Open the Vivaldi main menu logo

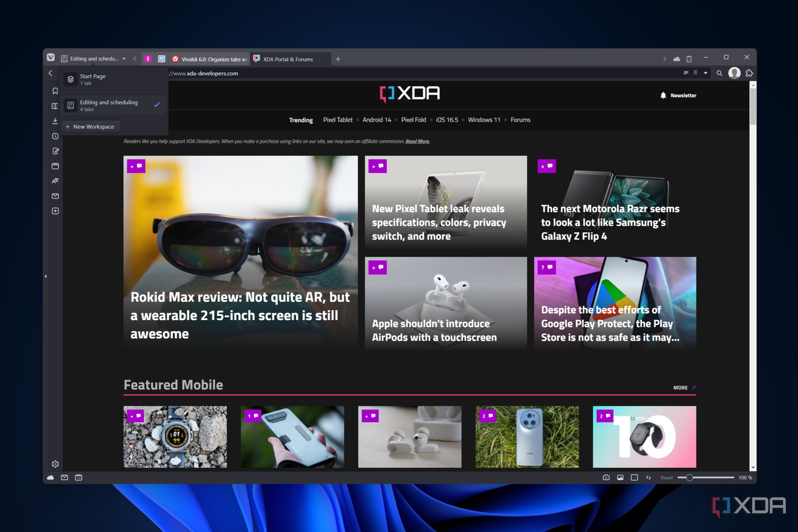coord(51,58)
